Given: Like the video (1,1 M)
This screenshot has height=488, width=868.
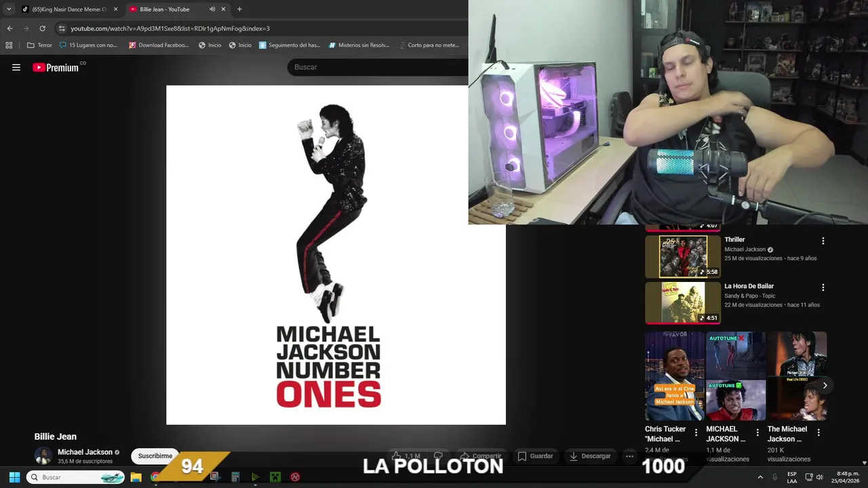Looking at the screenshot, I should [406, 456].
